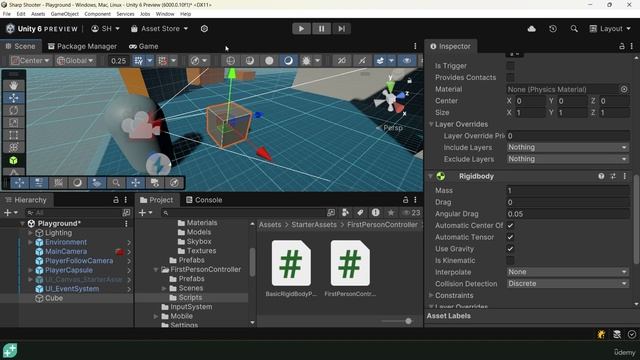This screenshot has height=360, width=640.
Task: Open Rigidbody component help icon
Action: (x=601, y=176)
